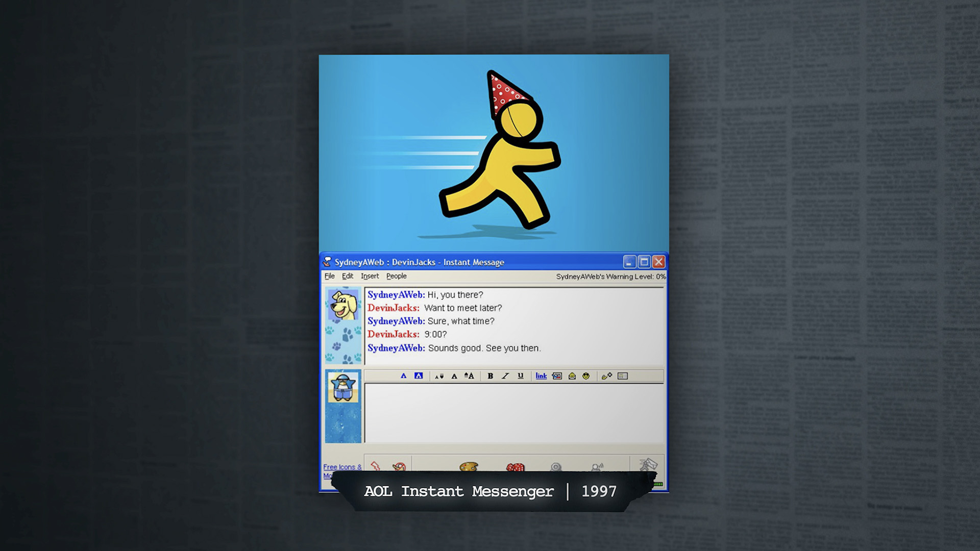Minimize the Instant Message window
Image resolution: width=980 pixels, height=551 pixels.
pyautogui.click(x=629, y=262)
